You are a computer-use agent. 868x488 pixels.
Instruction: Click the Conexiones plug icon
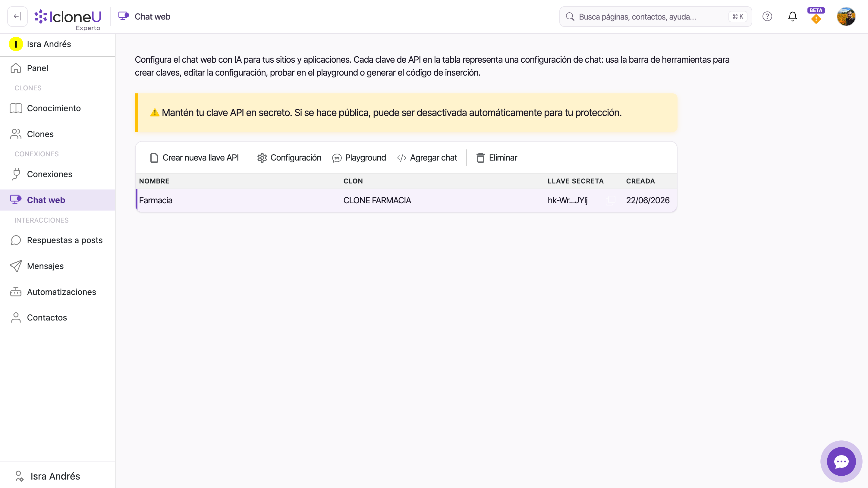tap(16, 174)
